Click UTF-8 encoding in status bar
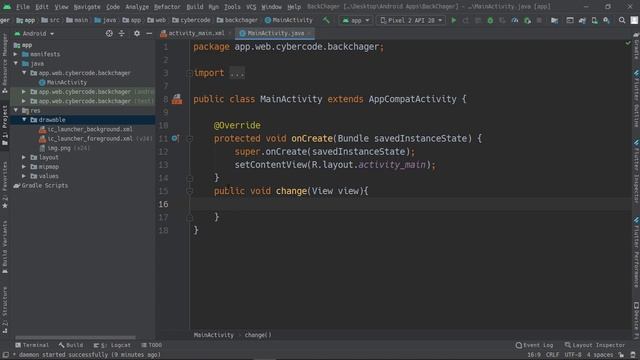640x360 pixels. (573, 355)
